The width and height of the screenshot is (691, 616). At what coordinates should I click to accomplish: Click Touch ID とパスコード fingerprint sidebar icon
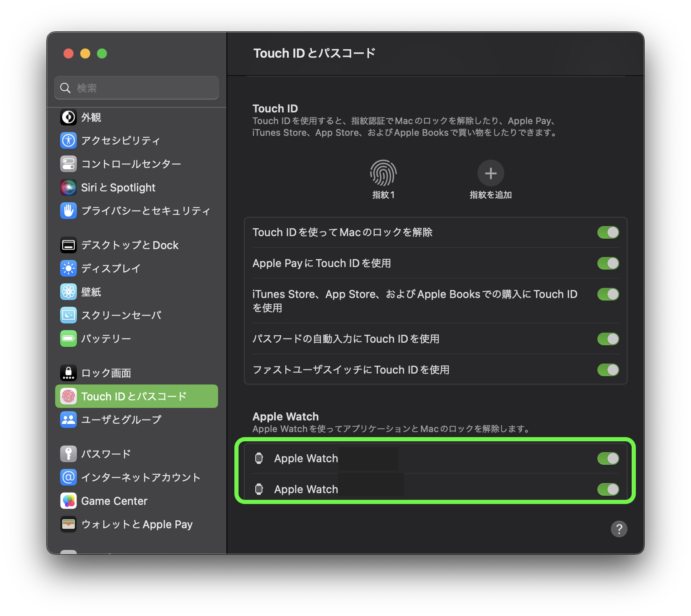click(x=69, y=396)
